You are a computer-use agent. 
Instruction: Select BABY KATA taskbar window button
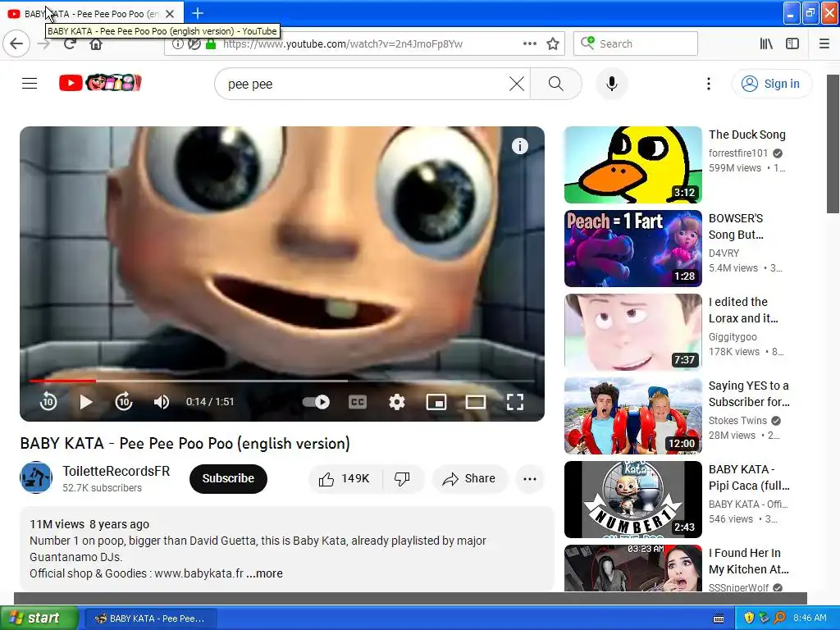tap(151, 619)
